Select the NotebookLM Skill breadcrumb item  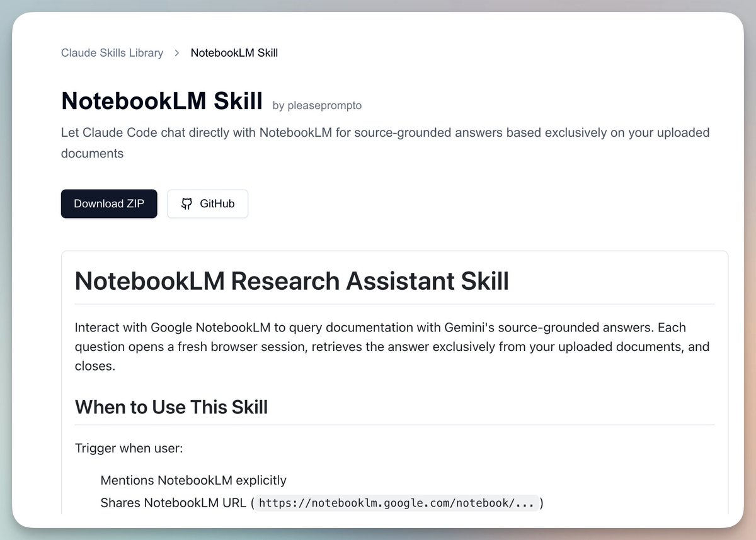[234, 53]
